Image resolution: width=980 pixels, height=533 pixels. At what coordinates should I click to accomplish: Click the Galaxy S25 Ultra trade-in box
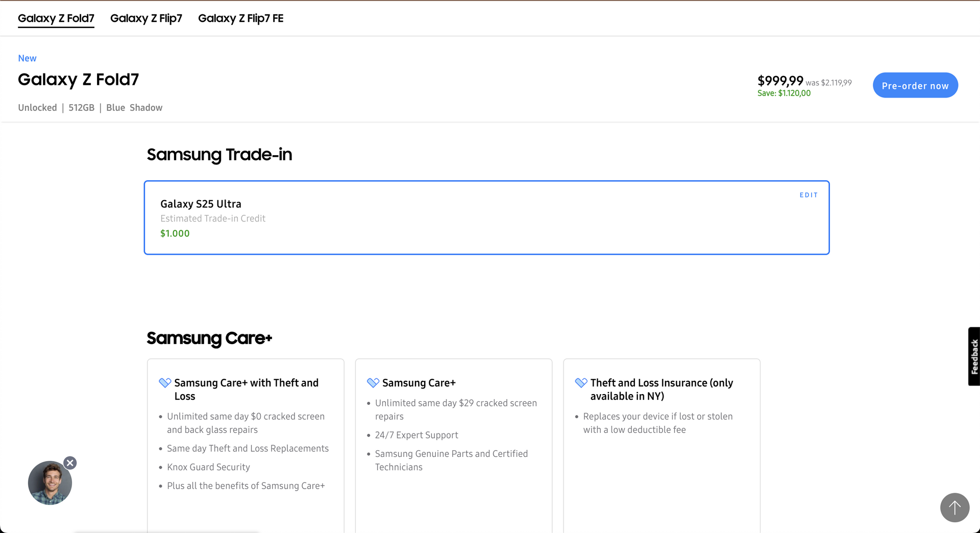tap(486, 217)
